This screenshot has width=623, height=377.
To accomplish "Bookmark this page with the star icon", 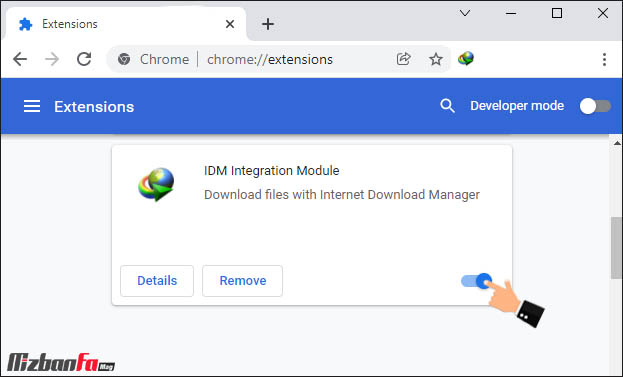I will 436,60.
